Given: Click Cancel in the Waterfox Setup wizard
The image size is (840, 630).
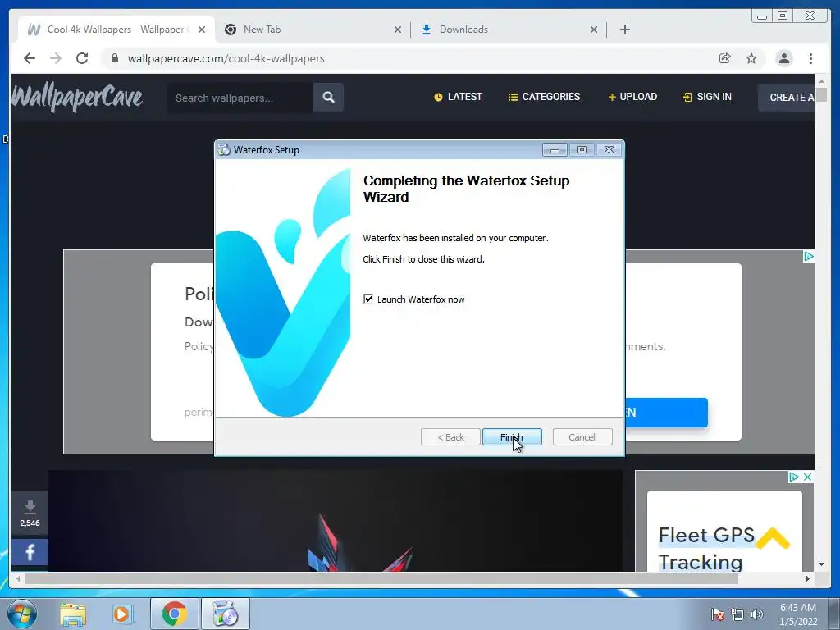Looking at the screenshot, I should pyautogui.click(x=582, y=437).
